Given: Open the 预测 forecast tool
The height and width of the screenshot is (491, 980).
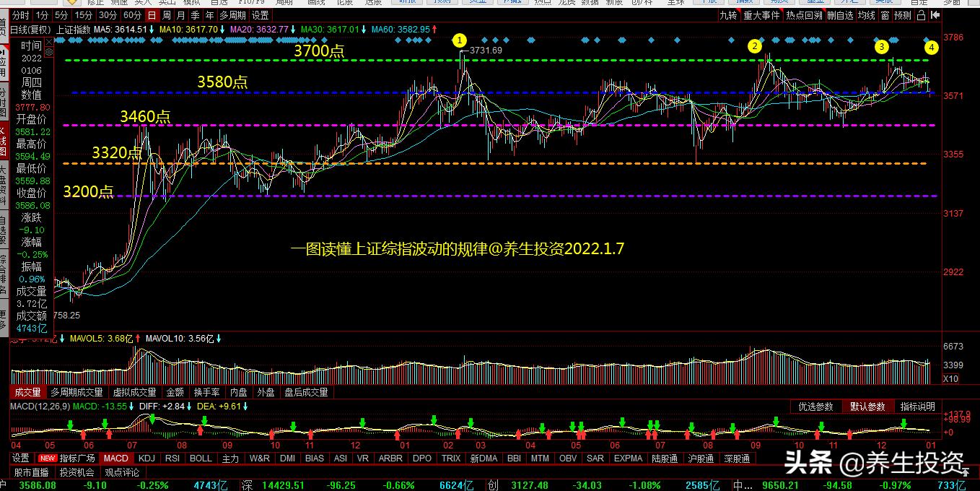Looking at the screenshot, I should click(903, 15).
